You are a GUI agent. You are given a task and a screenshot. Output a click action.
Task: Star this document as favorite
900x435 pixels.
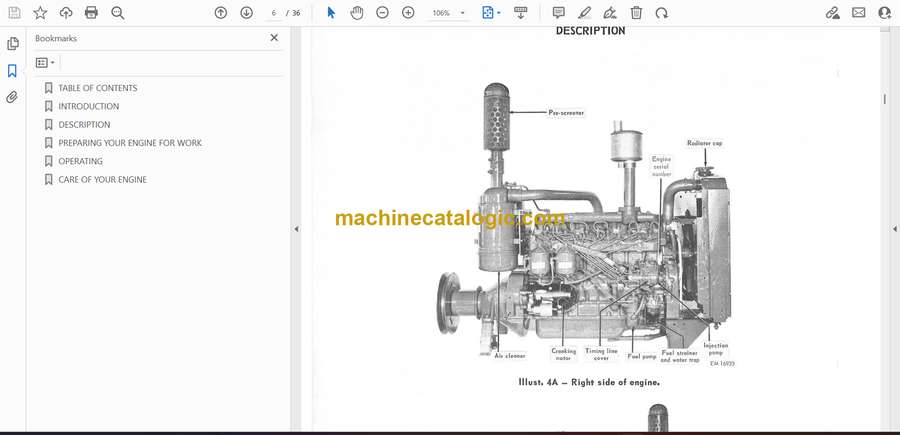pyautogui.click(x=40, y=13)
